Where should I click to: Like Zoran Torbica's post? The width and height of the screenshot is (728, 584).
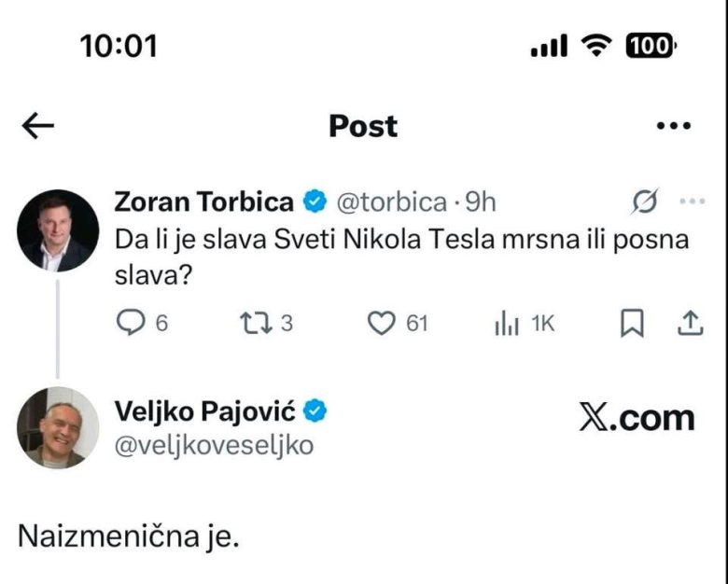tap(381, 323)
